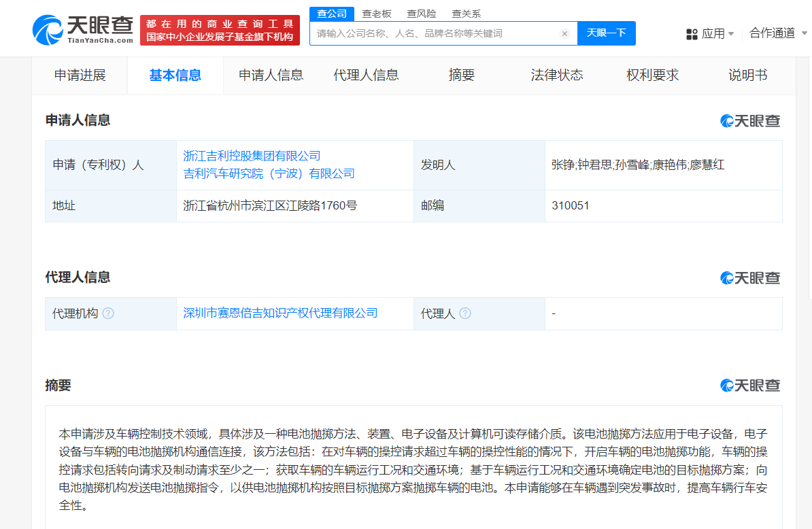
Task: Select the 查公司 search tab
Action: coord(332,14)
